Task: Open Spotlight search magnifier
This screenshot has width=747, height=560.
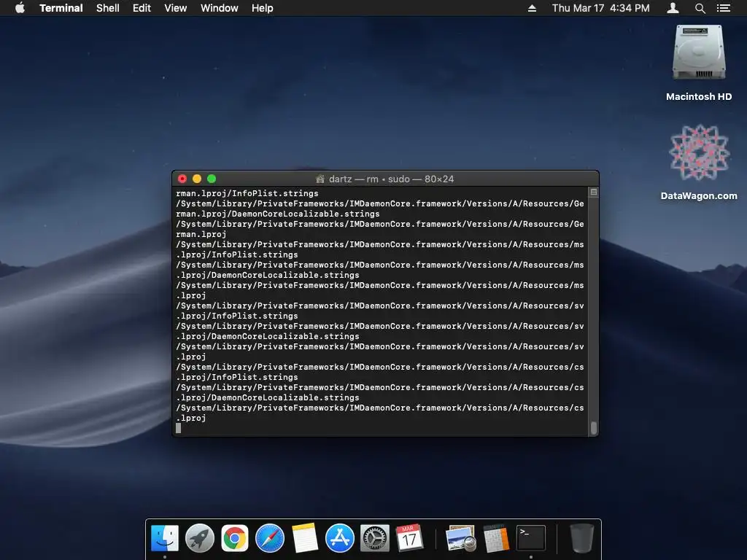Action: point(700,8)
